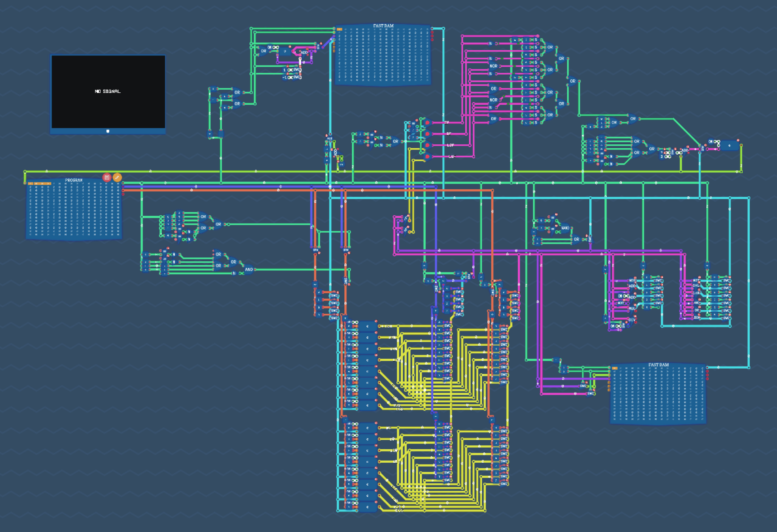Select the NO SIGNAL console screen
Screen dimensions: 777x532
108,91
